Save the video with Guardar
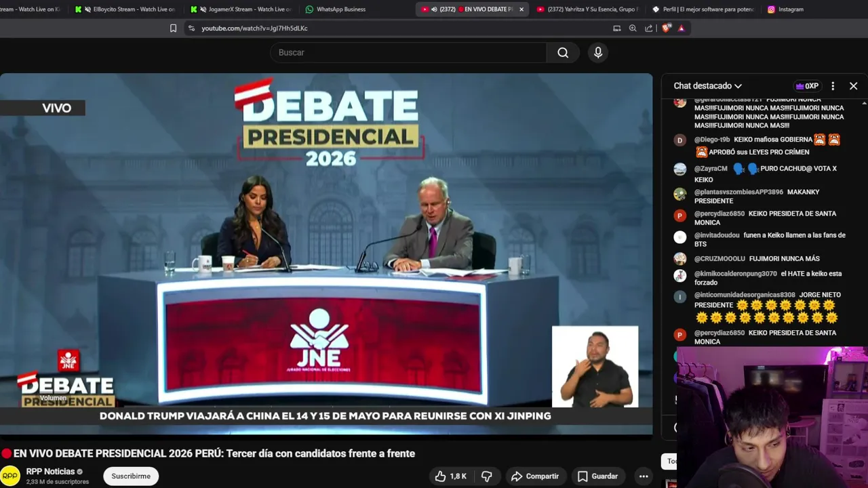Viewport: 868px width, 488px height. pyautogui.click(x=597, y=476)
